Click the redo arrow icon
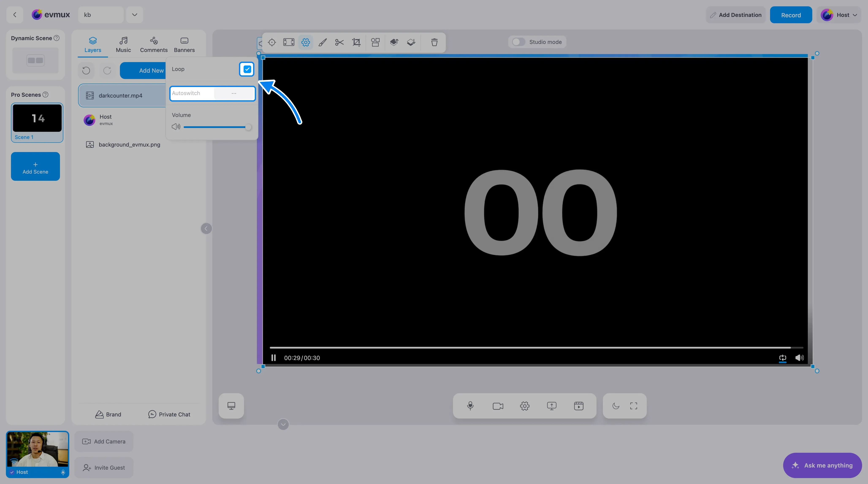868x484 pixels. tap(107, 71)
